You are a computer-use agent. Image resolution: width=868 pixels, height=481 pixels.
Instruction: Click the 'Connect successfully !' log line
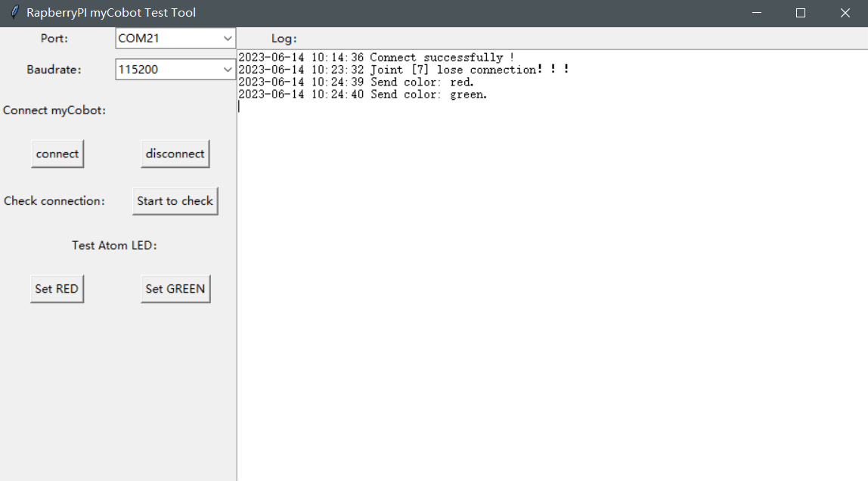(377, 57)
